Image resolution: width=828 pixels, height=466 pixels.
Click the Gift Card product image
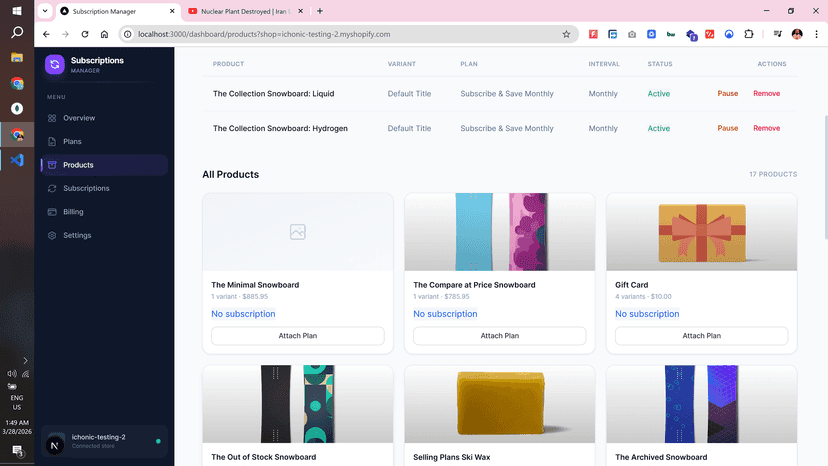coord(701,232)
